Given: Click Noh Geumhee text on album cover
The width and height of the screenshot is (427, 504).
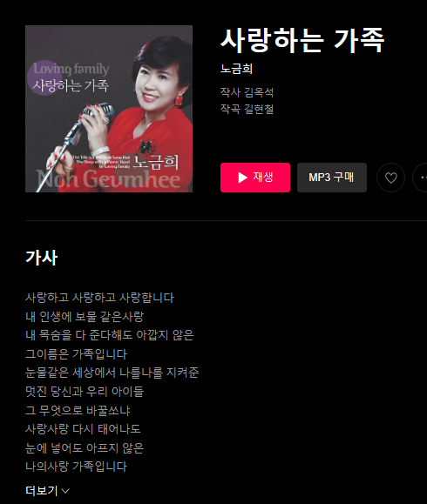Looking at the screenshot, I should [x=108, y=178].
